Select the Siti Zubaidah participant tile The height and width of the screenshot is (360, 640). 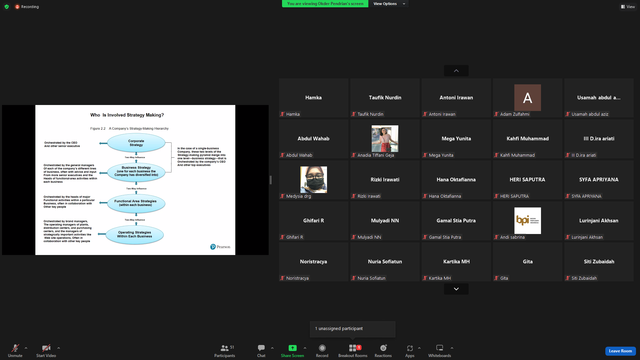[599, 262]
